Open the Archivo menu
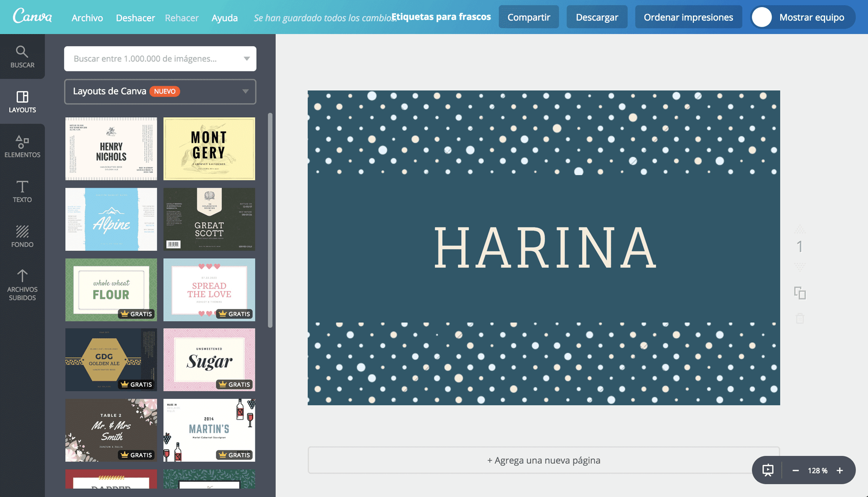The height and width of the screenshot is (497, 868). (x=87, y=17)
